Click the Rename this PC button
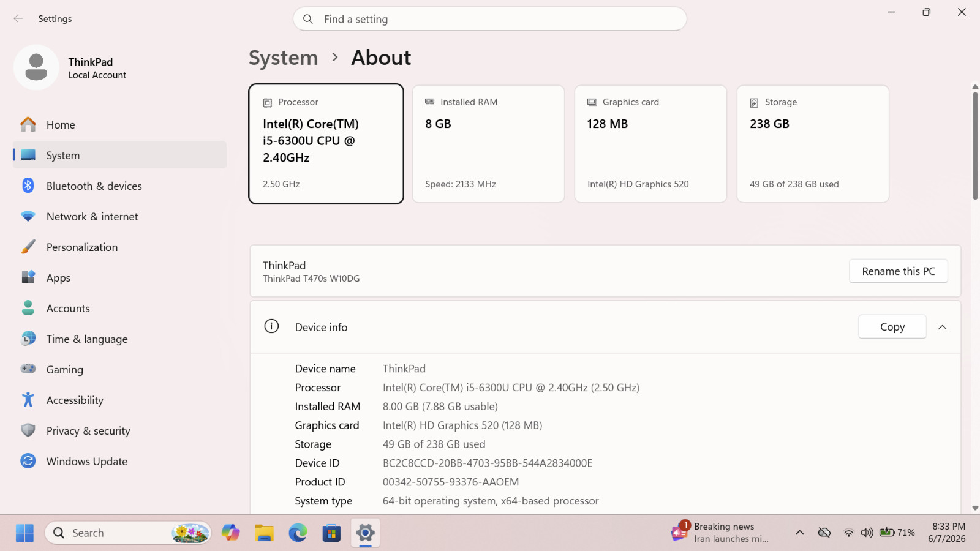This screenshot has height=551, width=980. [899, 271]
